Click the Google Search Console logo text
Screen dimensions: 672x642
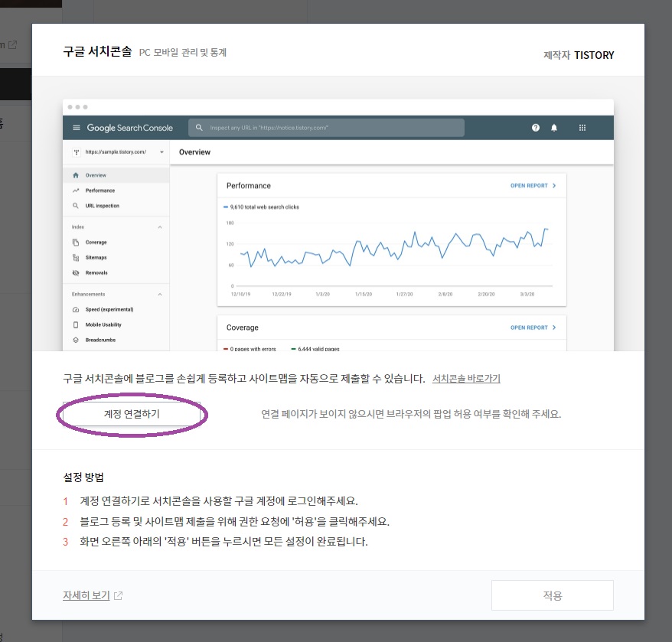coord(130,128)
